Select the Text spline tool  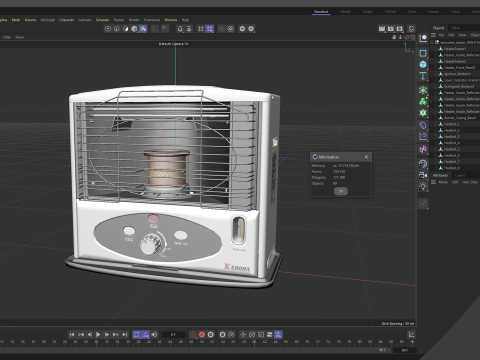tap(423, 76)
